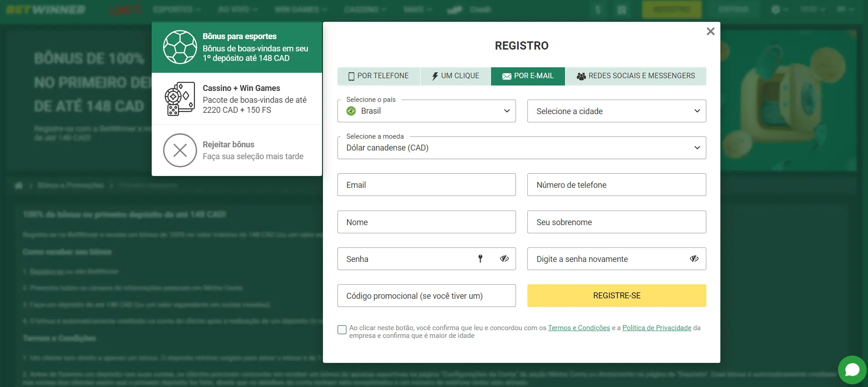Select the POR TELEFONE tab
868x387 pixels.
pos(378,76)
